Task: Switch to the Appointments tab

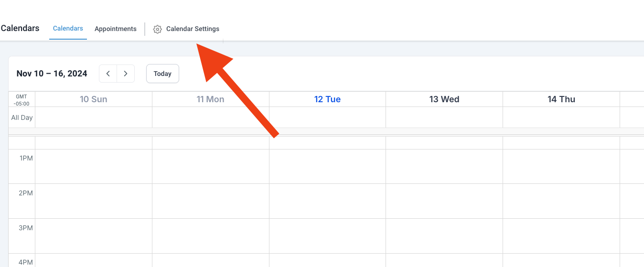Action: [116, 29]
